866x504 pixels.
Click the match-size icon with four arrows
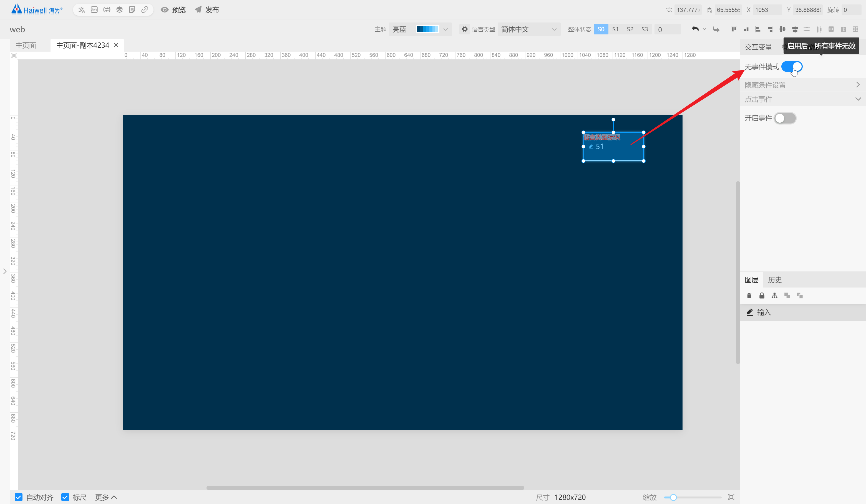(x=856, y=29)
